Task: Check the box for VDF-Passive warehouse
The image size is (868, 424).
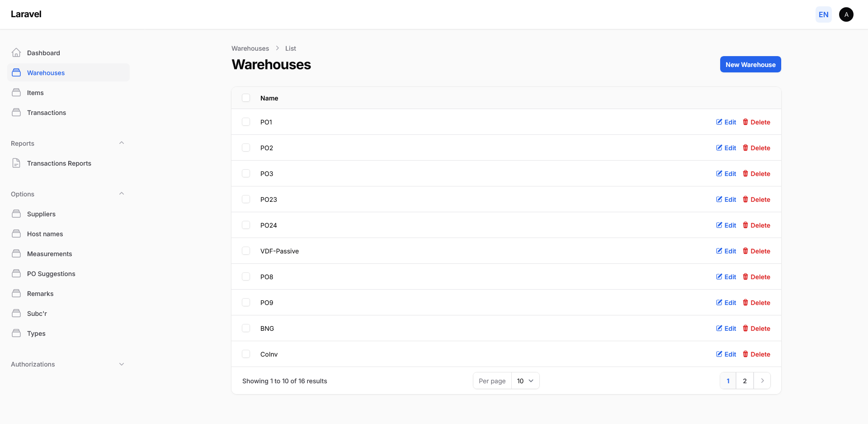Action: pos(246,251)
